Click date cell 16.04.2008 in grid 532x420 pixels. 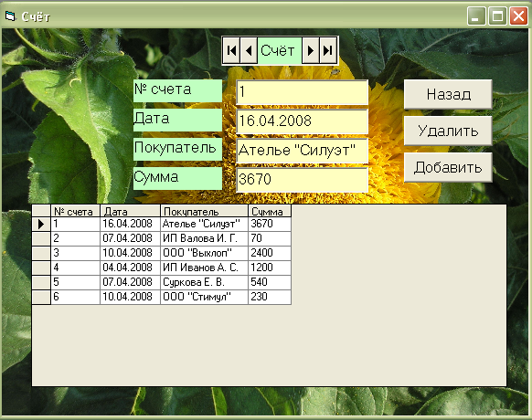pos(130,224)
